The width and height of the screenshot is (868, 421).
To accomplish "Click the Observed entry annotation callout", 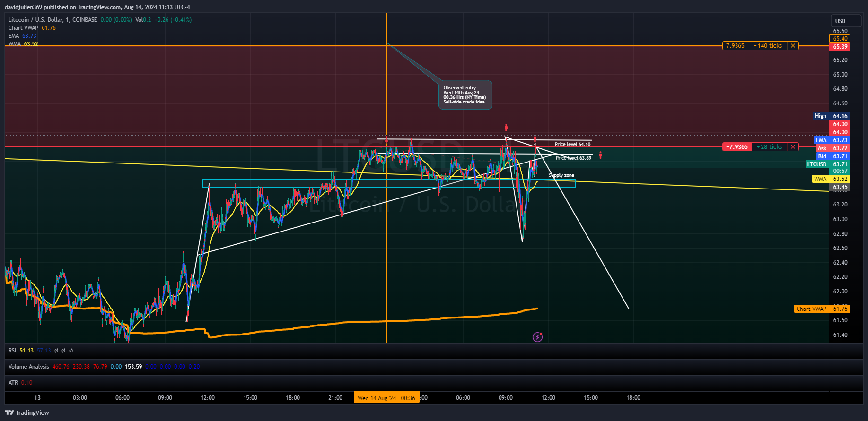I will (x=465, y=95).
